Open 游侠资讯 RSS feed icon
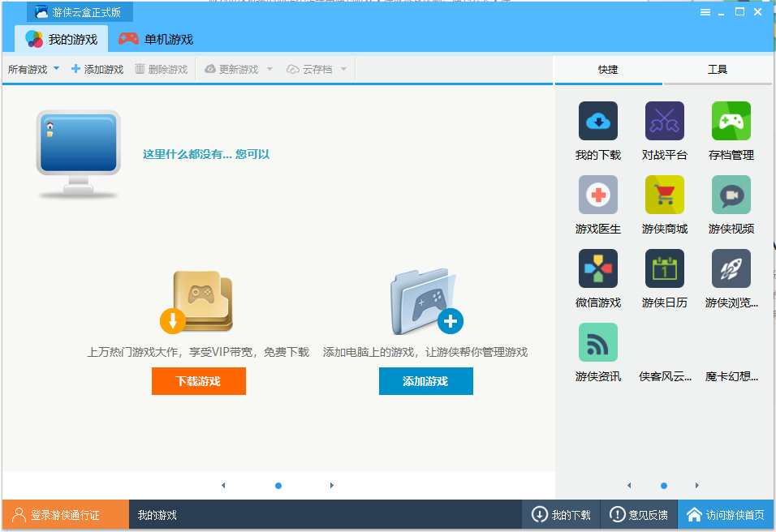 coord(598,342)
